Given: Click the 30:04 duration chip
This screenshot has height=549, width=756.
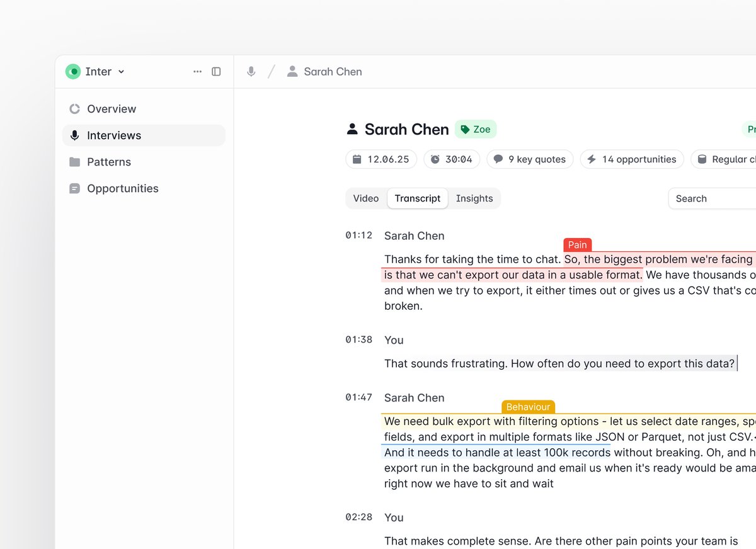Looking at the screenshot, I should pos(452,159).
